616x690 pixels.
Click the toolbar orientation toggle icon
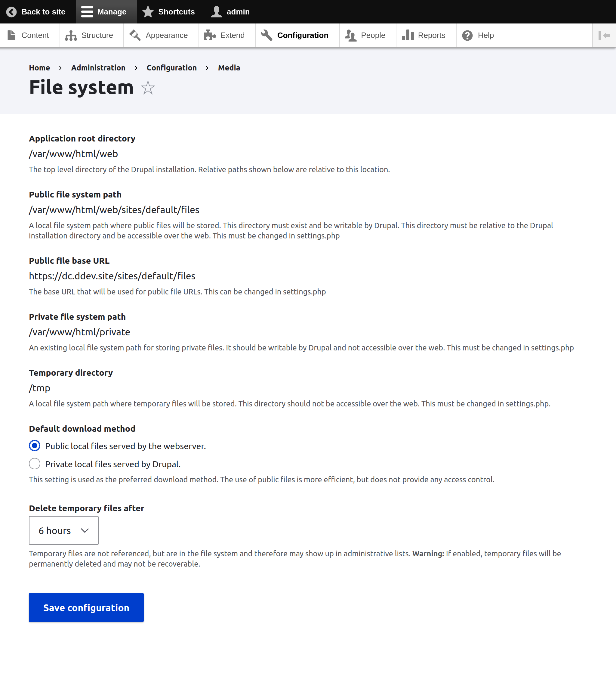604,35
